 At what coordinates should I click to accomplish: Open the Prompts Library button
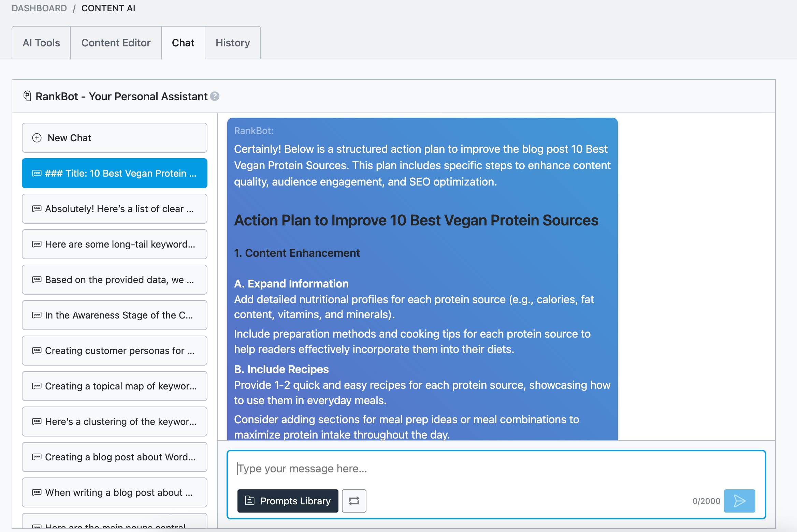pos(288,501)
